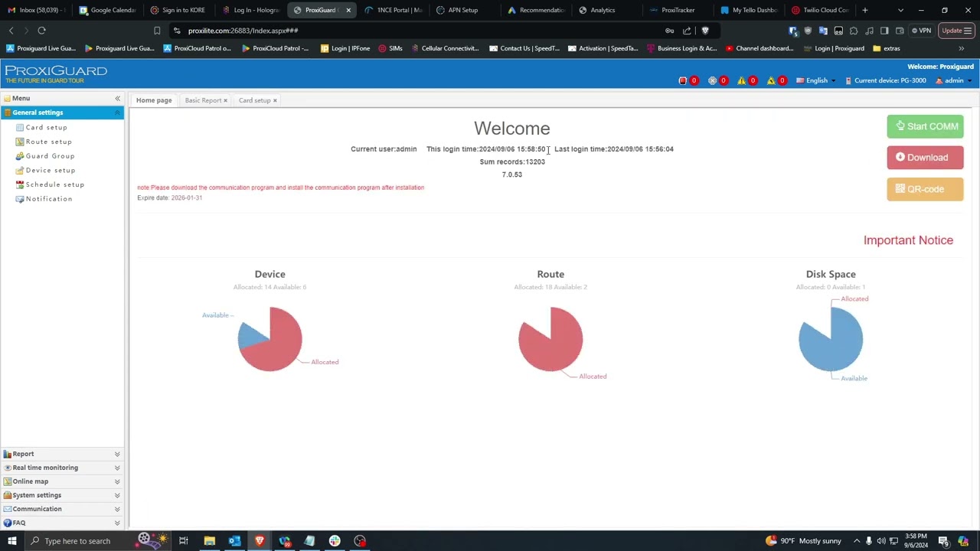Screen dimensions: 980x551
Task: Switch to the ProxiTracker browser tab
Action: 678,10
